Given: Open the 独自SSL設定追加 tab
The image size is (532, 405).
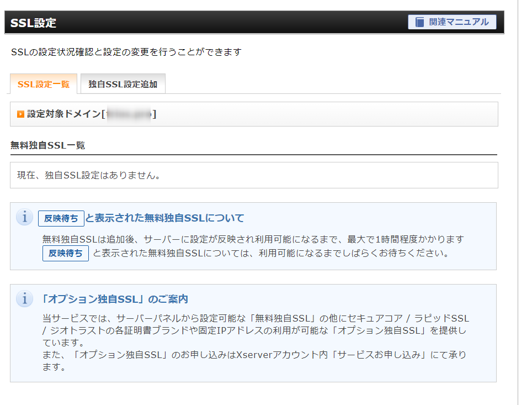Looking at the screenshot, I should (x=123, y=84).
